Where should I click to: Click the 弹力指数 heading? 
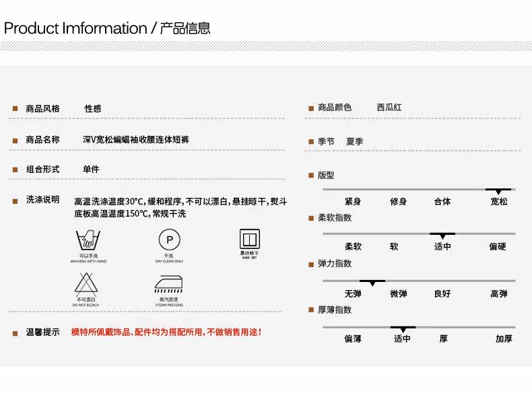(335, 264)
